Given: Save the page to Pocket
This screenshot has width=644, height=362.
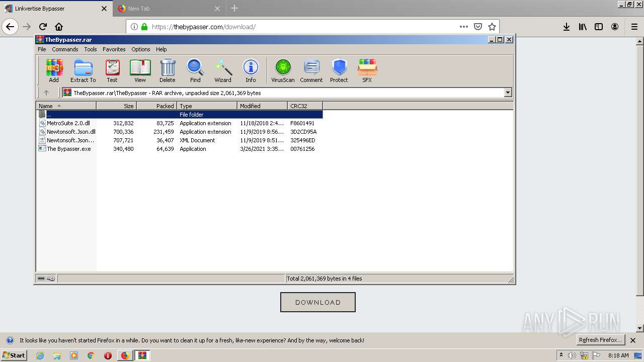Looking at the screenshot, I should (x=478, y=27).
